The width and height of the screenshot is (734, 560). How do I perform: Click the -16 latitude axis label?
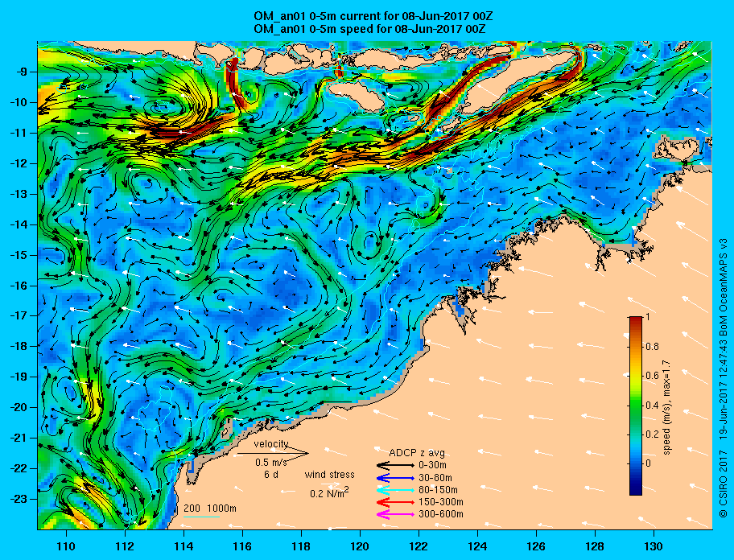pyautogui.click(x=18, y=286)
